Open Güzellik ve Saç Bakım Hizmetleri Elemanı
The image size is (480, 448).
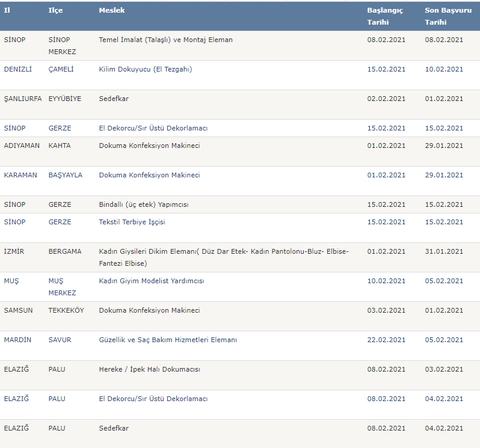(x=168, y=340)
